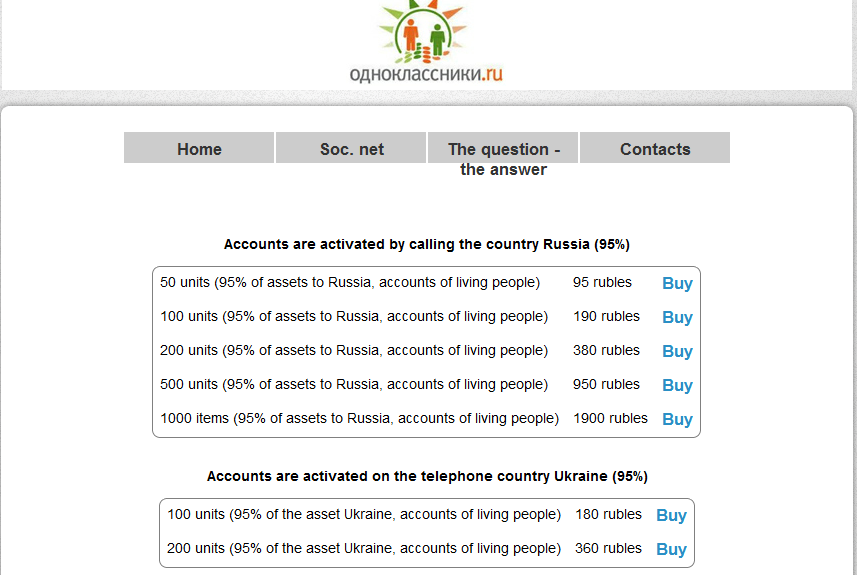Buy 50 Russia units for 95 rubles
The height and width of the screenshot is (575, 857).
point(677,283)
